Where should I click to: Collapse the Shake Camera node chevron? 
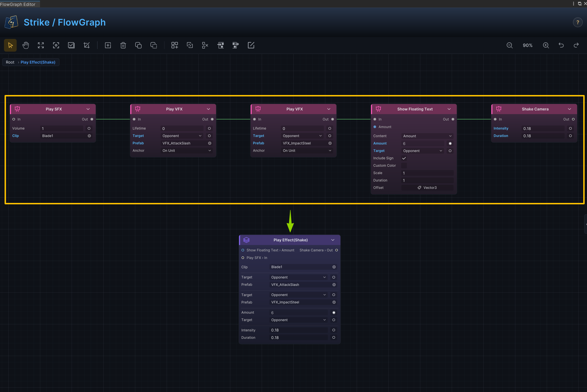point(569,109)
